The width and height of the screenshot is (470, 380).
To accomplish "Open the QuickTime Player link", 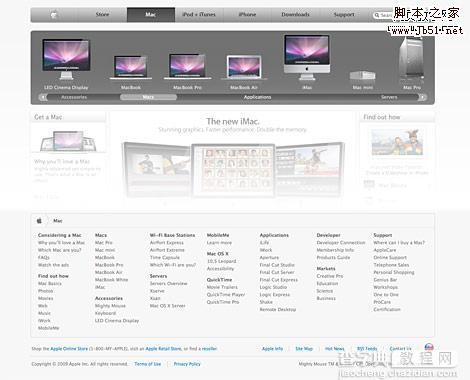I will 226,295.
